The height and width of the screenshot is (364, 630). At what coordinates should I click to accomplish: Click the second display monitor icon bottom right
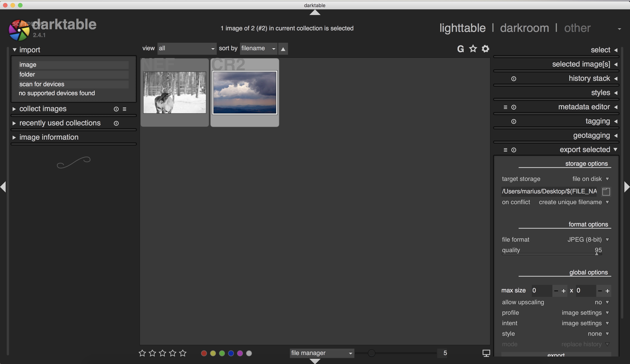(x=487, y=353)
